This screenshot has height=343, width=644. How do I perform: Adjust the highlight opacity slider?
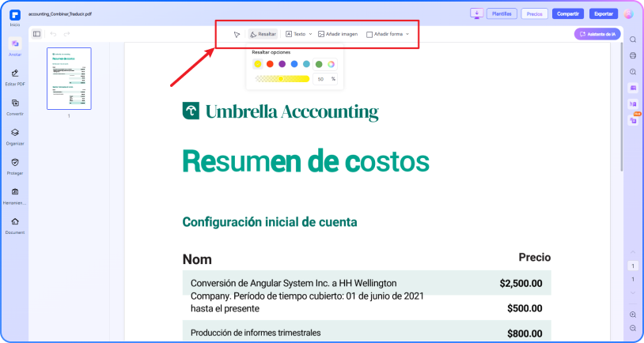(282, 79)
